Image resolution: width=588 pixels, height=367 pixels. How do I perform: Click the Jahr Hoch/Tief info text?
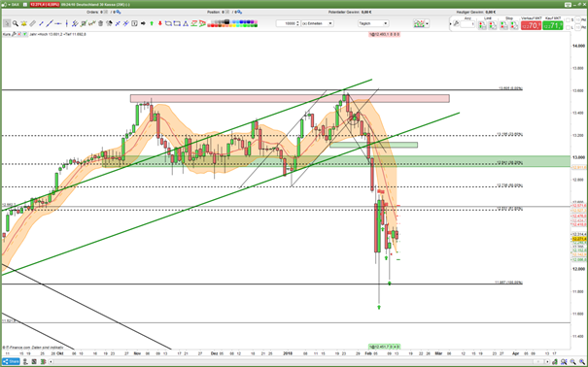pyautogui.click(x=57, y=34)
